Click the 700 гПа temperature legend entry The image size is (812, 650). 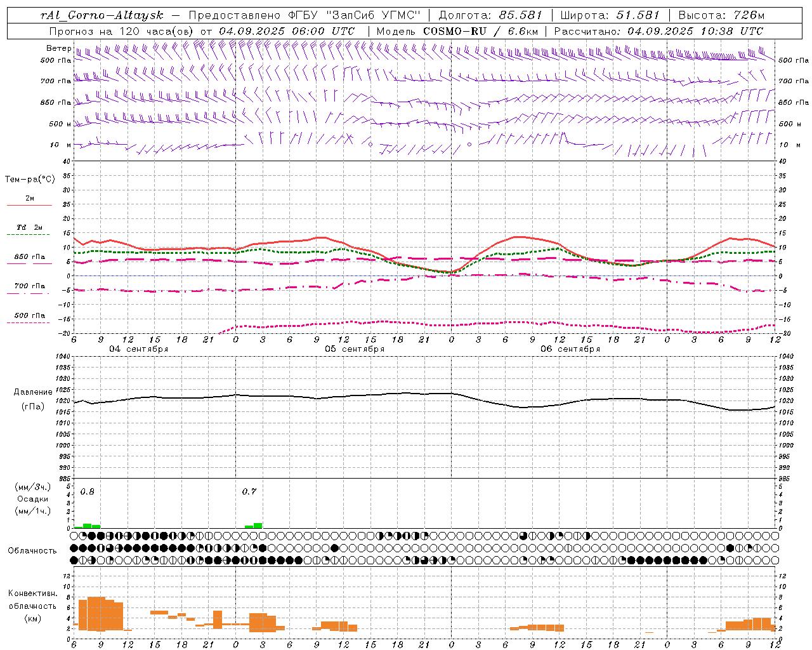click(x=30, y=286)
